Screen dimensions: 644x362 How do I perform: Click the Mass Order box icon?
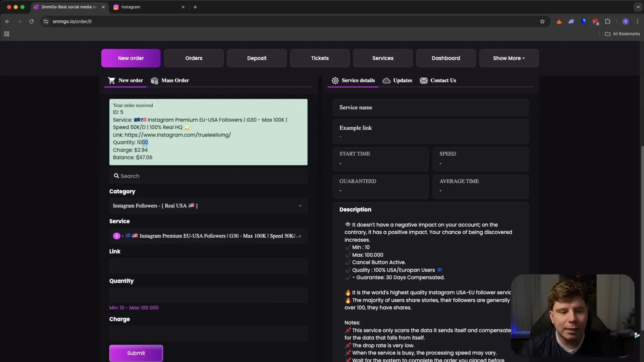[x=154, y=80]
